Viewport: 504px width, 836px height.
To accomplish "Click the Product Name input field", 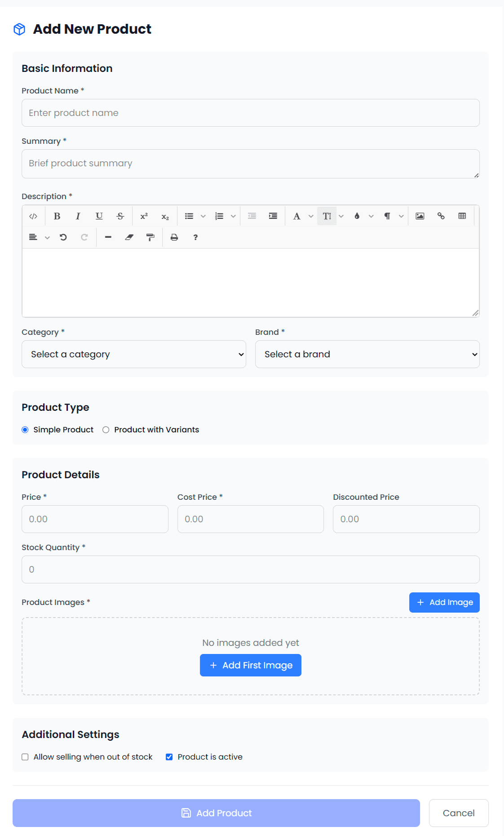I will click(x=251, y=113).
